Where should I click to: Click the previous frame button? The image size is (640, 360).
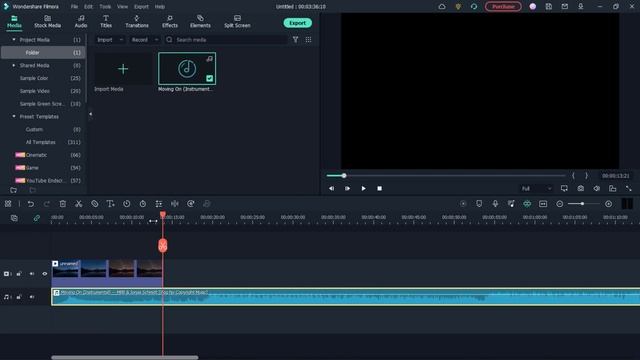[x=331, y=188]
